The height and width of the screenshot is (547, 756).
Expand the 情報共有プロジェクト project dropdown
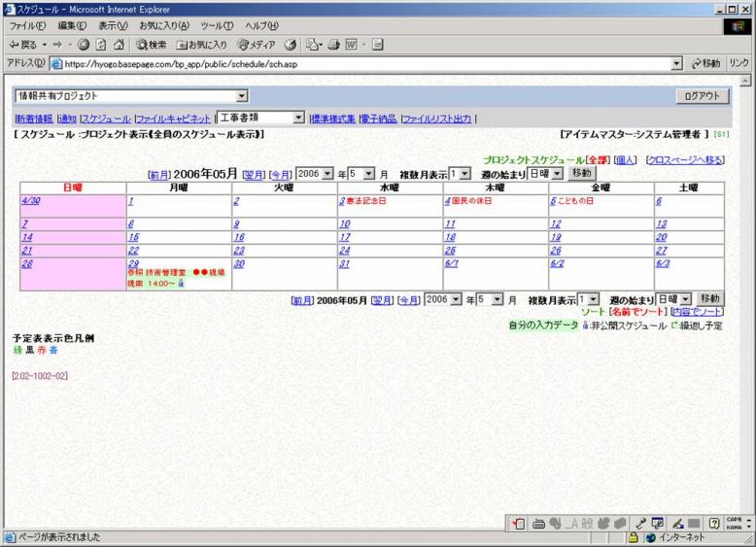pyautogui.click(x=242, y=96)
